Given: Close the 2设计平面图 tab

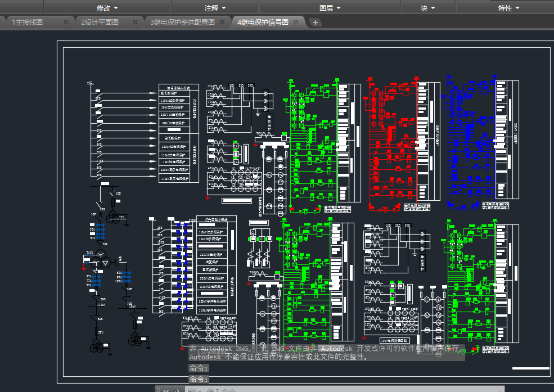Looking at the screenshot, I should click(135, 22).
